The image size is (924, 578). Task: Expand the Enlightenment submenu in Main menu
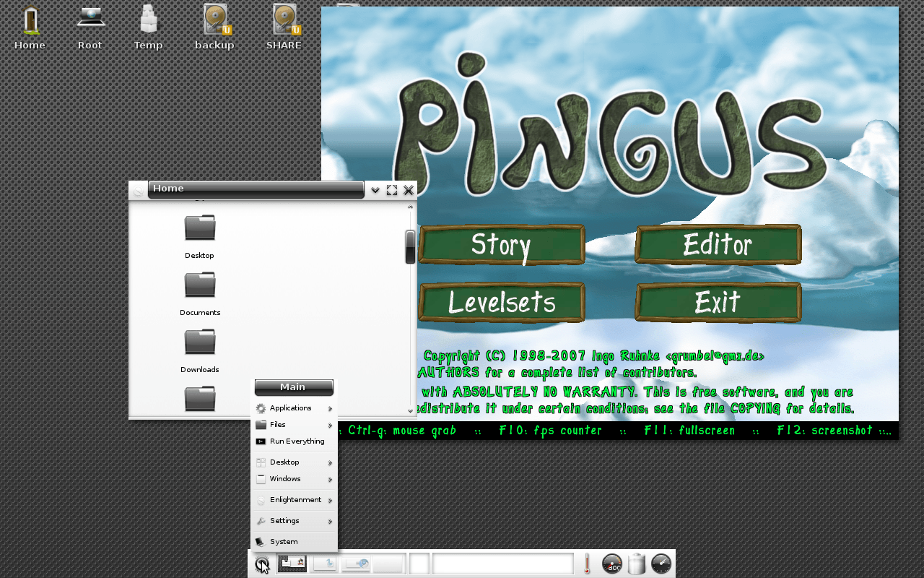point(294,500)
